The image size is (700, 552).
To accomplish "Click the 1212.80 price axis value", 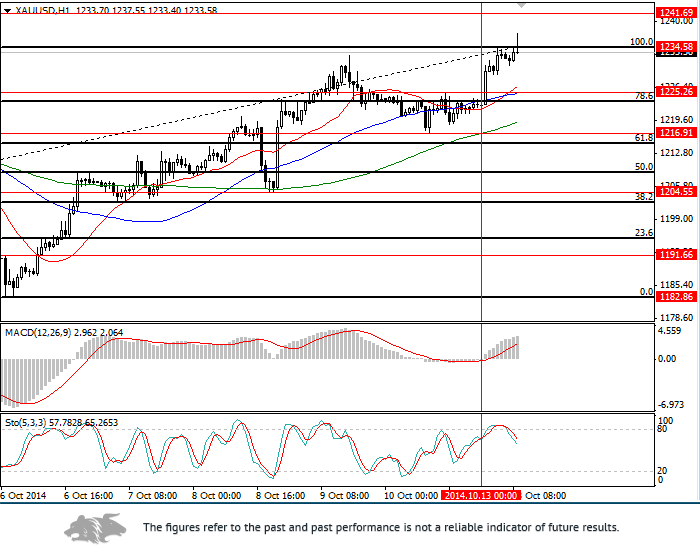I will pyautogui.click(x=676, y=153).
